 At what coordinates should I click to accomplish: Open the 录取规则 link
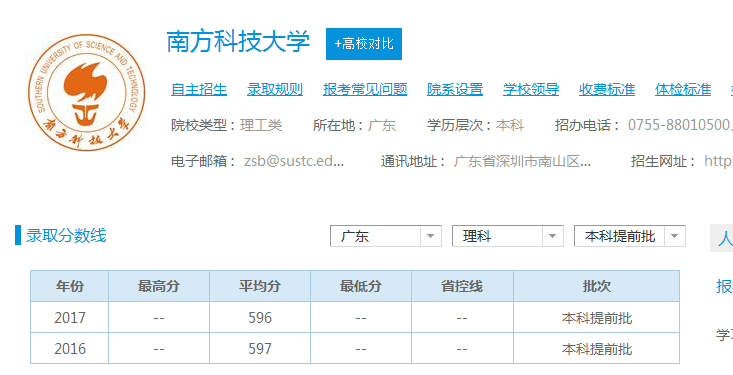click(275, 89)
